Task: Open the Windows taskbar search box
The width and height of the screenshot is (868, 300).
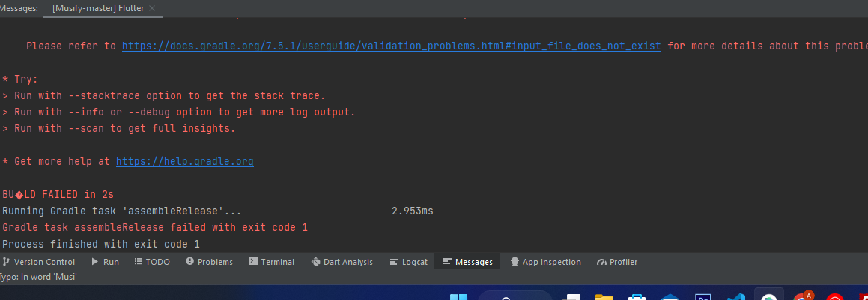Action: click(515, 295)
